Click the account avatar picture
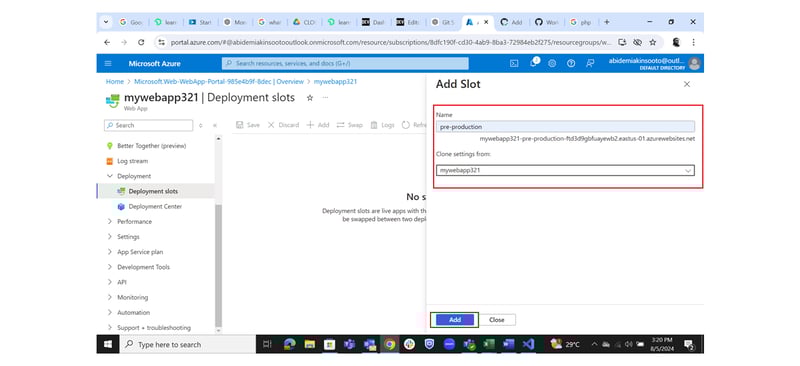Screen dimensions: 800x366 694,63
